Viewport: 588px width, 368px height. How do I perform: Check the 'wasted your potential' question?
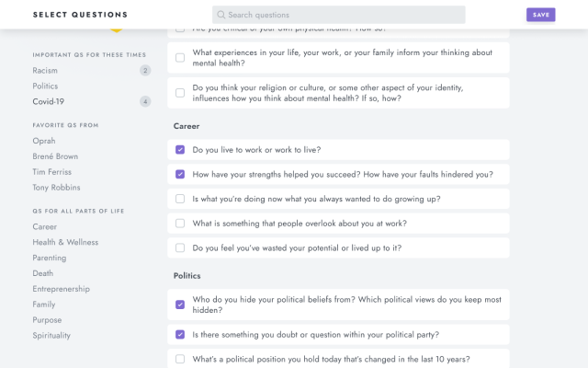click(180, 248)
